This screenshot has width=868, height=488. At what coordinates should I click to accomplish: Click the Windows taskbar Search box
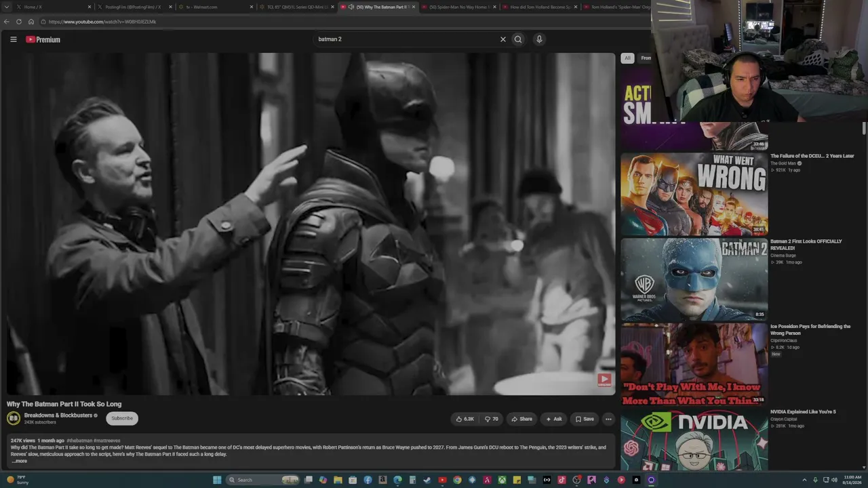point(263,480)
